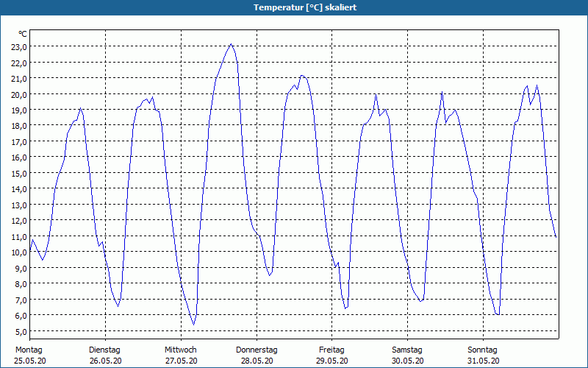Click the Wednesday temperature peak near 23
The height and width of the screenshot is (368, 588).
[x=231, y=44]
